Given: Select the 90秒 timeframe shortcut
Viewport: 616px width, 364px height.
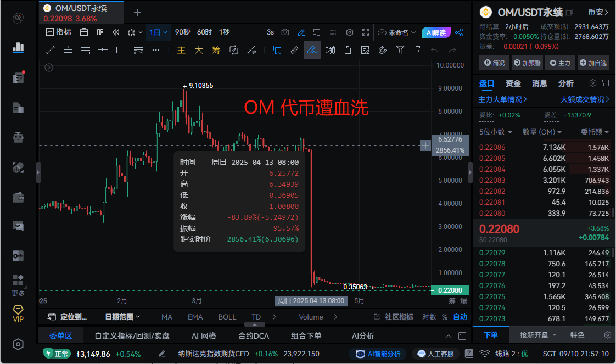Looking at the screenshot, I should click(182, 32).
